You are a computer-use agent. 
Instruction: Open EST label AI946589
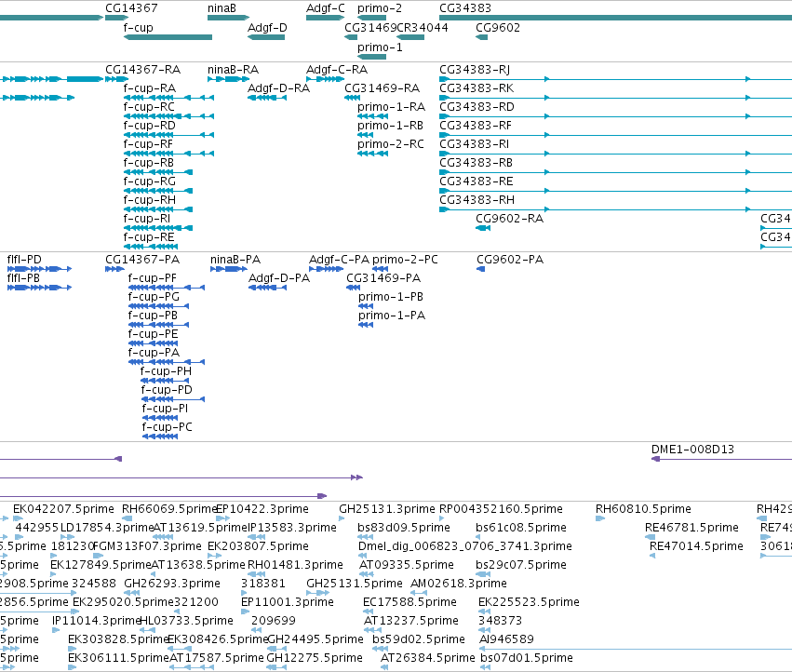coord(506,639)
